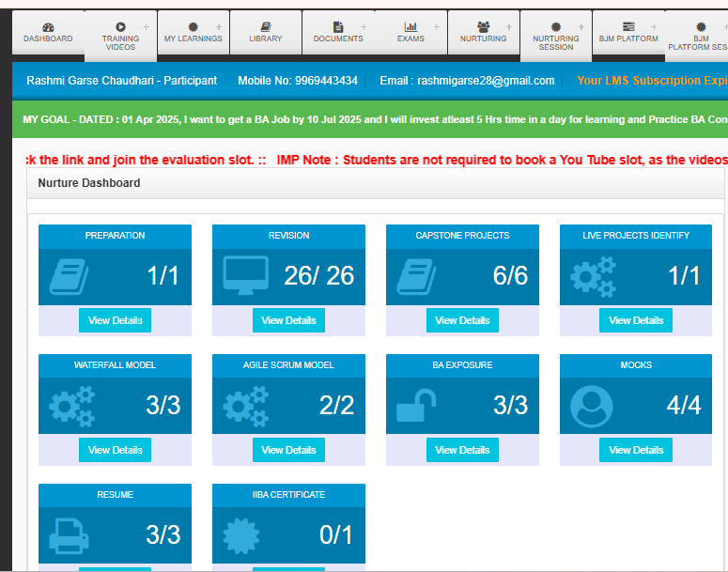Click the gears icon in Waterfall Model card
This screenshot has height=572, width=728.
[71, 406]
